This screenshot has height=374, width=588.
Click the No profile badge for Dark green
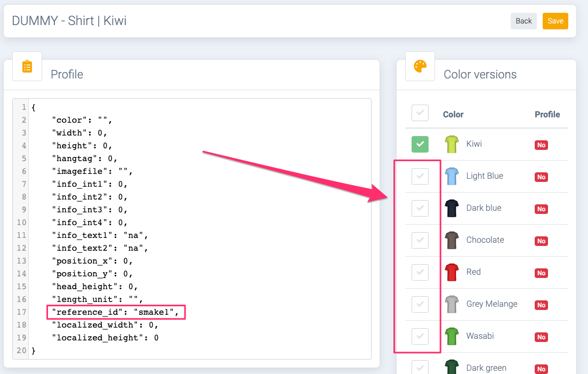541,369
